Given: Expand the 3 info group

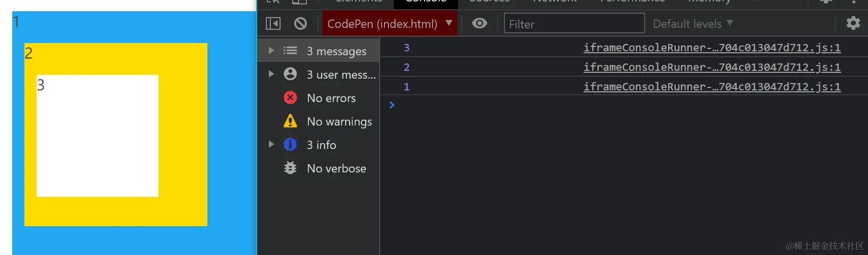Looking at the screenshot, I should pyautogui.click(x=271, y=145).
